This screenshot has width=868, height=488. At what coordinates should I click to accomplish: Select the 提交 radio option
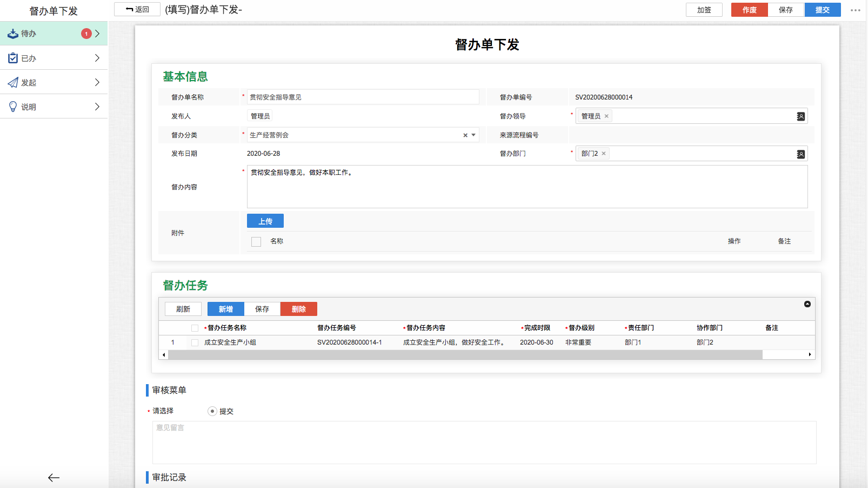click(212, 411)
